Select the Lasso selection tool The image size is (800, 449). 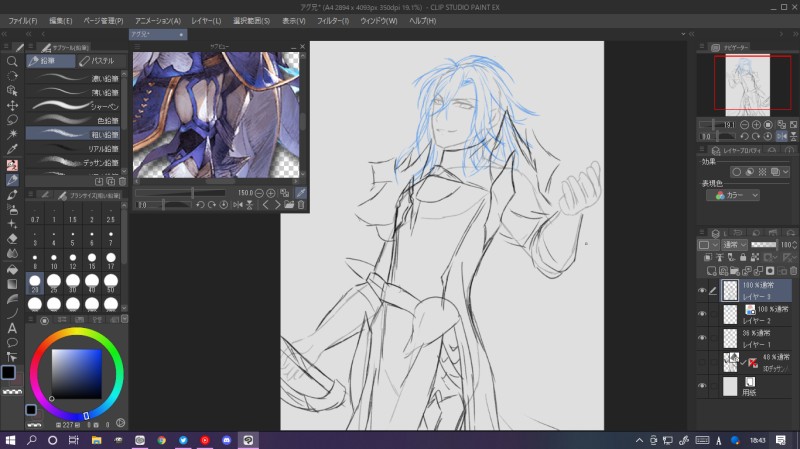(12, 120)
